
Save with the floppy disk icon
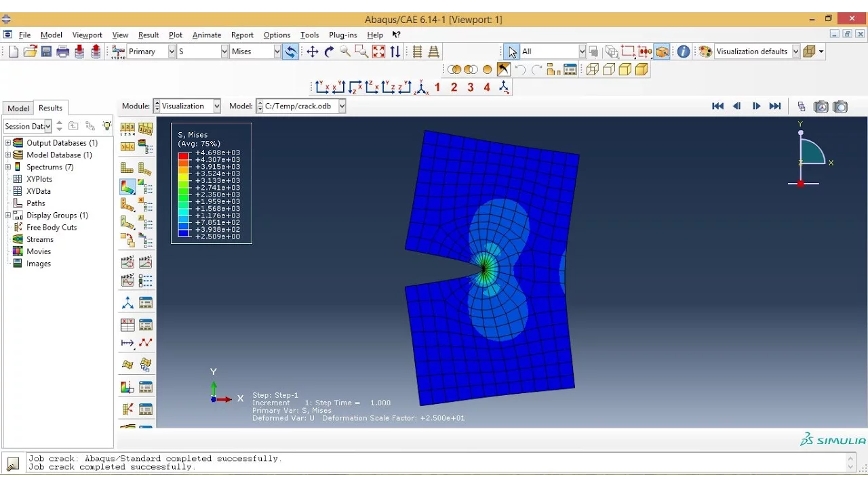(x=46, y=52)
